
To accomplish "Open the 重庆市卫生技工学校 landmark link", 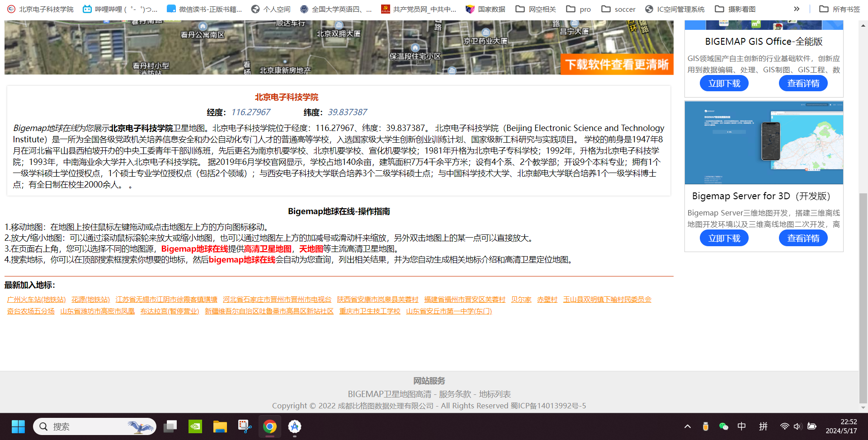I will click(x=370, y=311).
